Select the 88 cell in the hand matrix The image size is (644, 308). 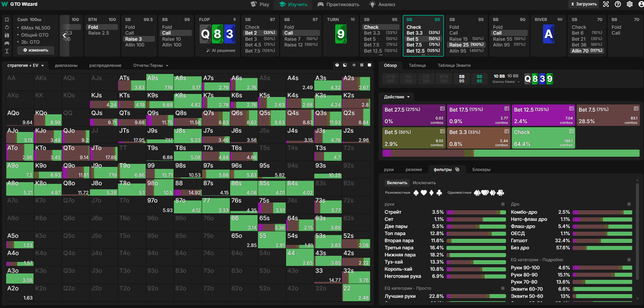coord(188,187)
